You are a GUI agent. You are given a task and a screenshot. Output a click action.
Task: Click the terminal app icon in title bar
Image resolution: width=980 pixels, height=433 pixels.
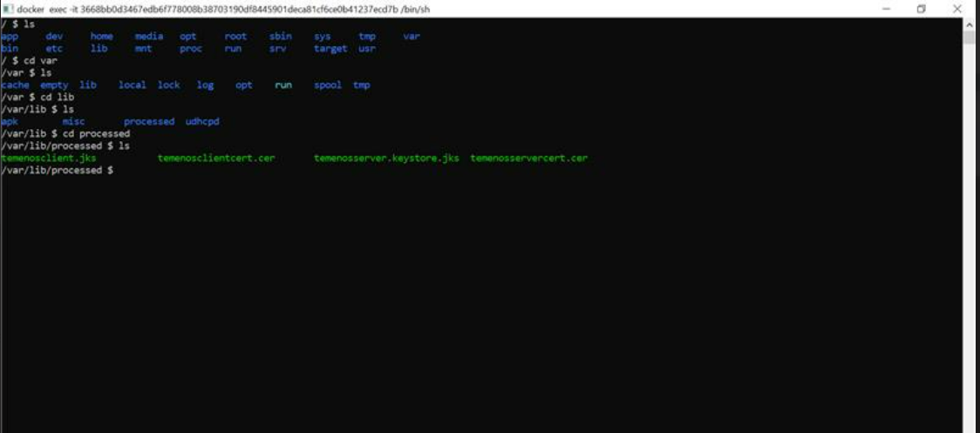[x=8, y=10]
